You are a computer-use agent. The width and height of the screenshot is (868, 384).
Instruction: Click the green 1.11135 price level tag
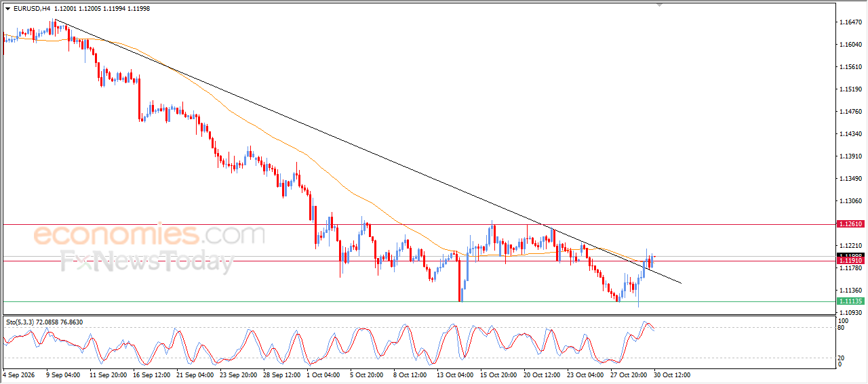pos(850,301)
